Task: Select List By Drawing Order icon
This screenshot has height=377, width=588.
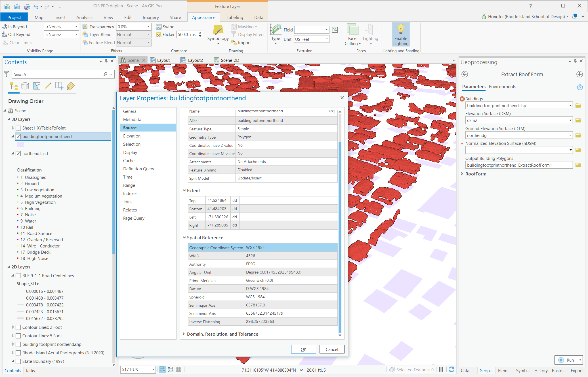Action: click(14, 86)
